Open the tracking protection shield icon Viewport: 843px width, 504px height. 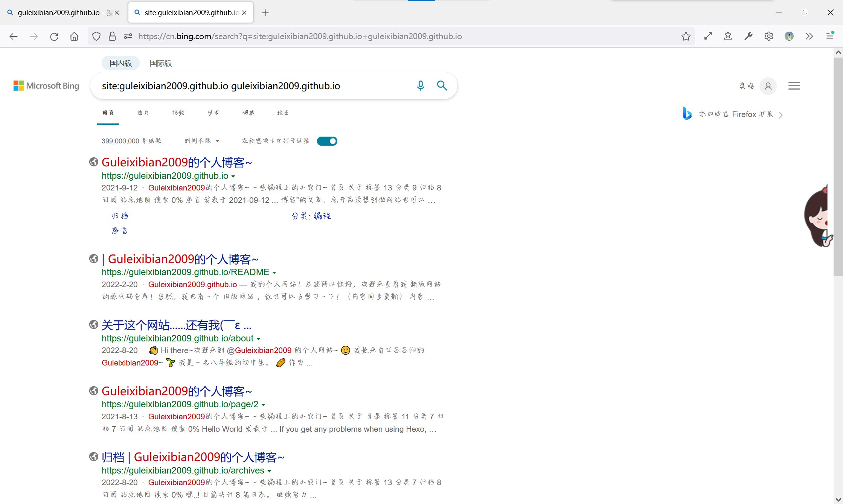(x=96, y=37)
